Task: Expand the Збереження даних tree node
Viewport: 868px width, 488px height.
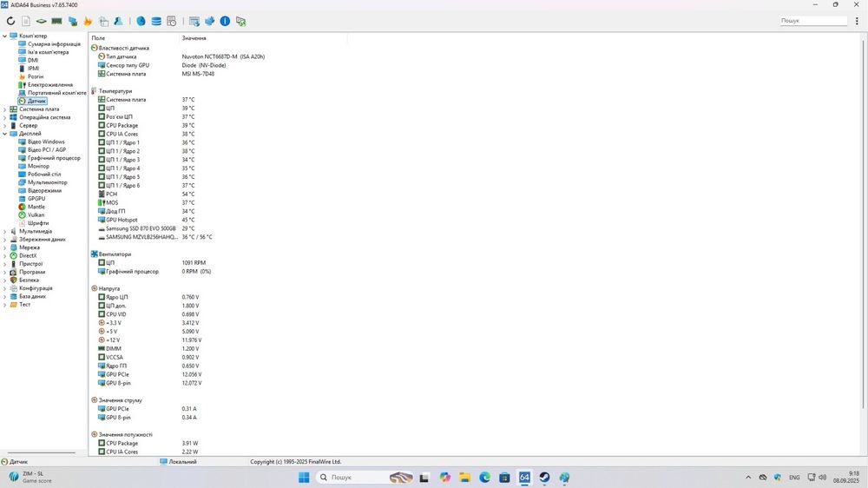Action: [5, 240]
